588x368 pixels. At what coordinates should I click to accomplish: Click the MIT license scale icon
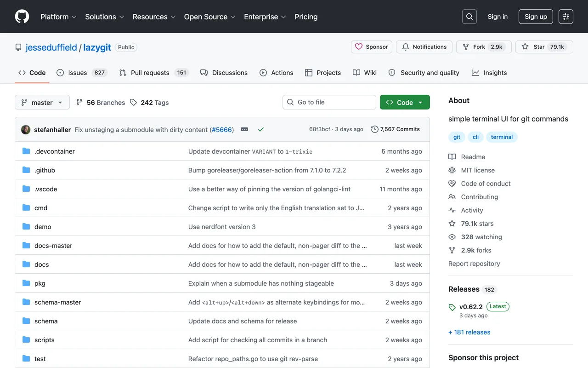pos(452,170)
